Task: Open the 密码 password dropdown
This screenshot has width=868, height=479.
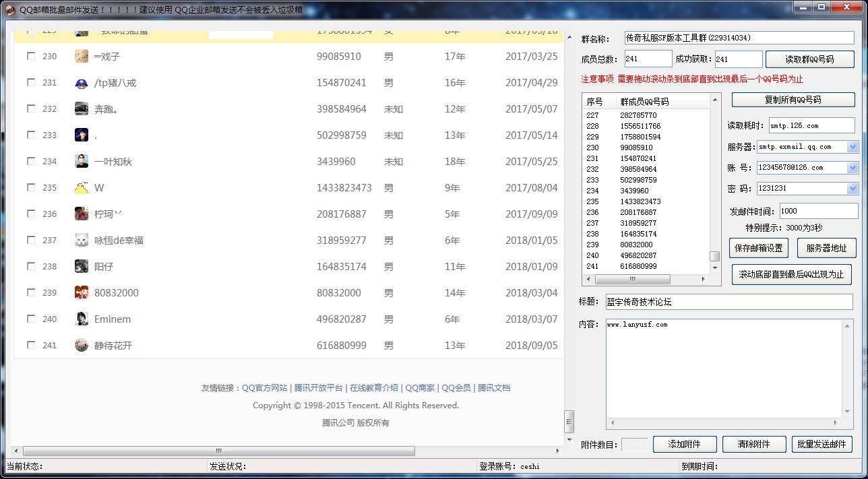Action: [852, 189]
